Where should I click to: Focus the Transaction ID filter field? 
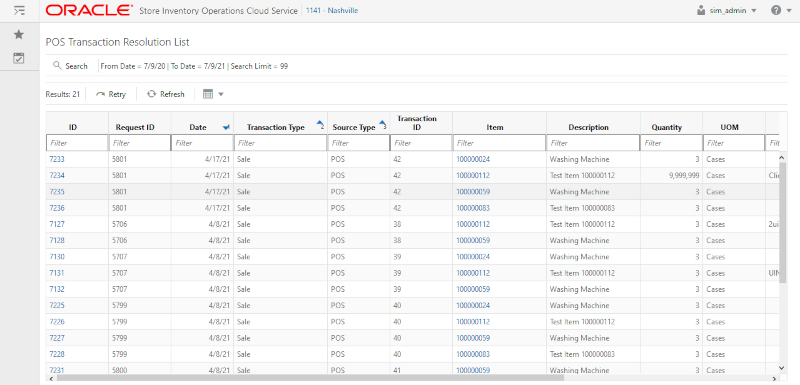(421, 143)
